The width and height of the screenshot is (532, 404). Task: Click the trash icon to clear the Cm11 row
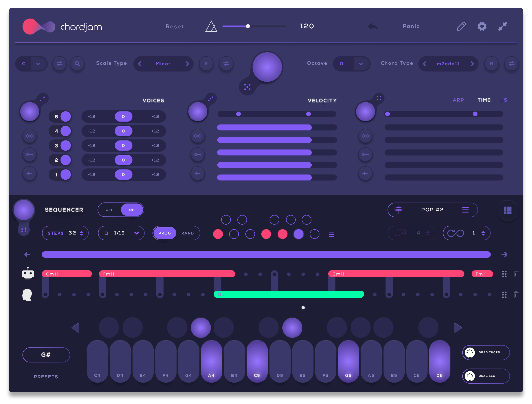(x=516, y=274)
